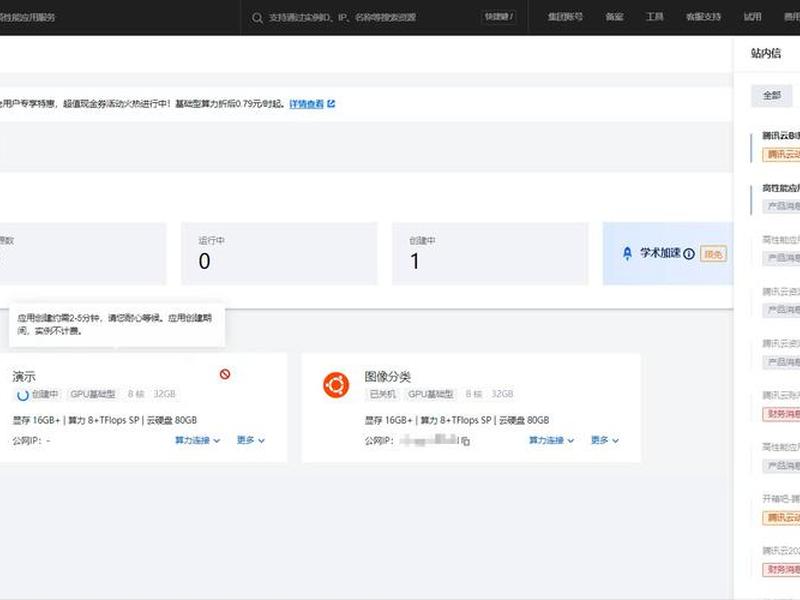Select the 创建中 count card showing 1
800x600 pixels.
490,253
